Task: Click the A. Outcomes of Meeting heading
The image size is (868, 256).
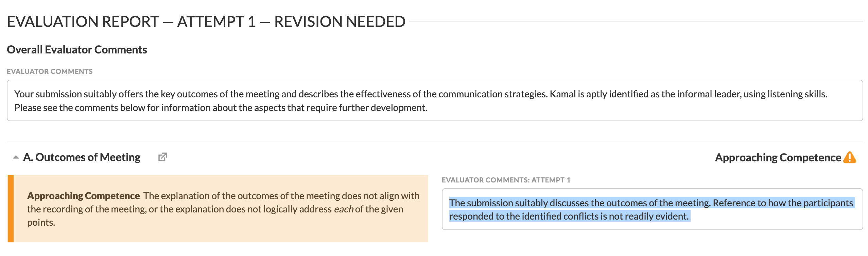Action: coord(82,157)
